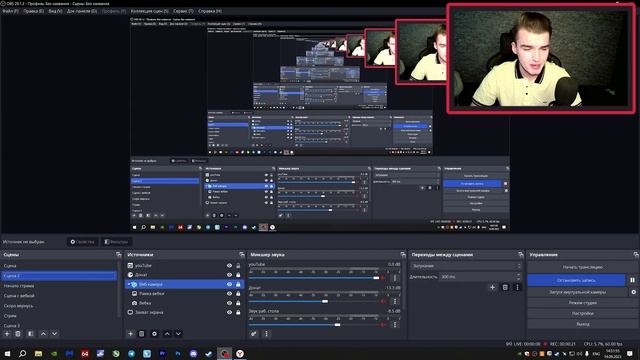
Task: Add a new scene with the plus icon
Action: 7,334
